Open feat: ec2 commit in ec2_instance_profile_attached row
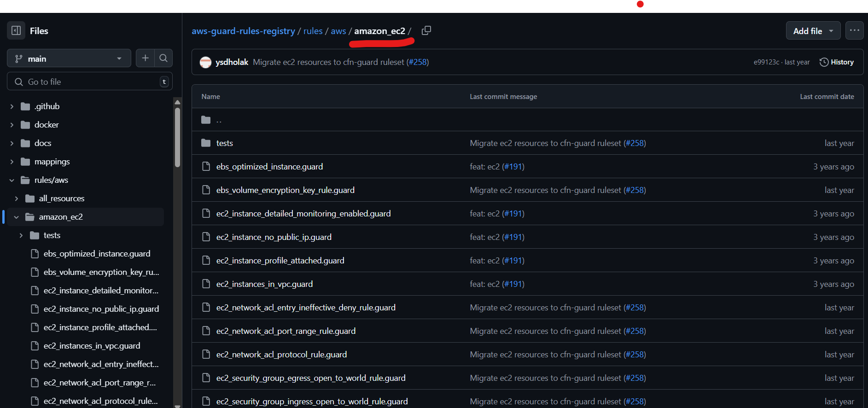 coord(484,261)
